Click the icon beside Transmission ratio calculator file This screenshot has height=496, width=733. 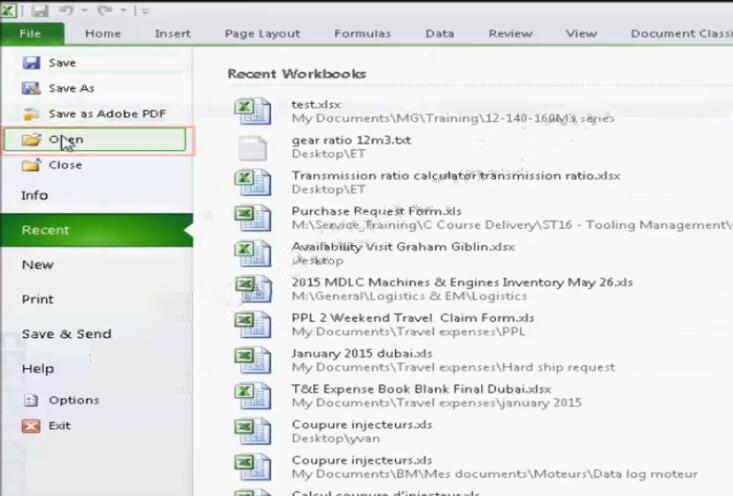[x=253, y=182]
